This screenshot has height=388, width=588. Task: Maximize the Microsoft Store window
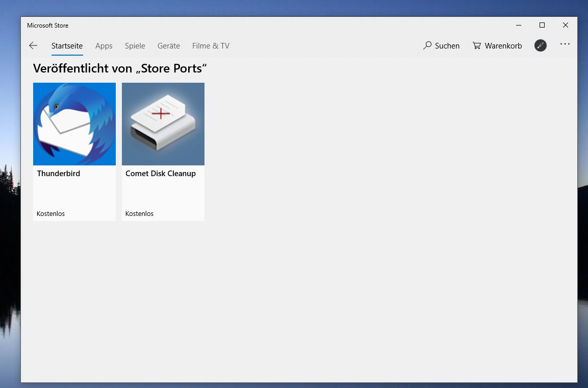coord(542,25)
